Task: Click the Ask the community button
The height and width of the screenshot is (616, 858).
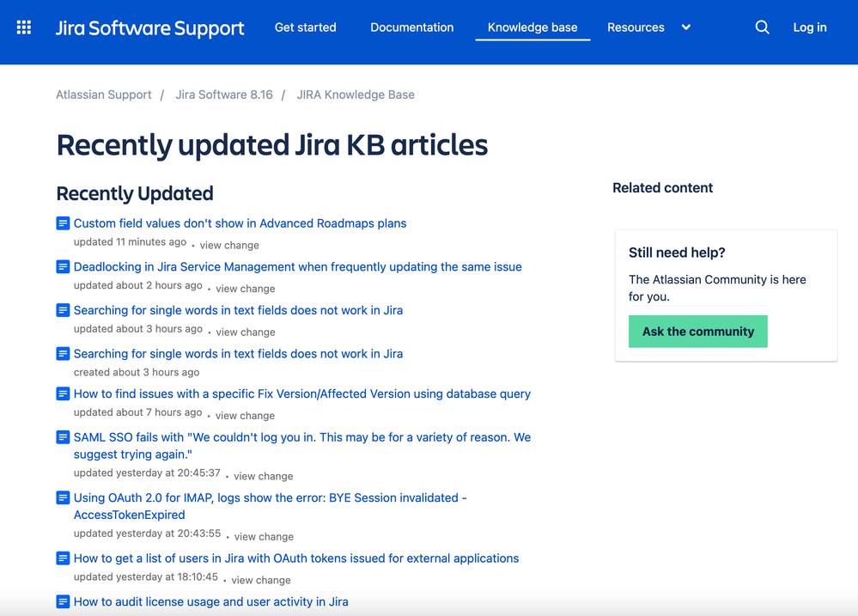Action: 697,332
